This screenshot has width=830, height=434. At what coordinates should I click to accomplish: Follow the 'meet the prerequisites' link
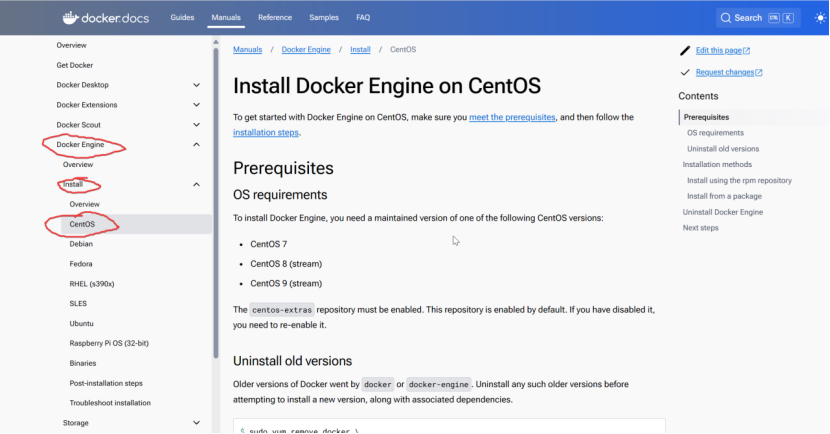[x=512, y=117]
